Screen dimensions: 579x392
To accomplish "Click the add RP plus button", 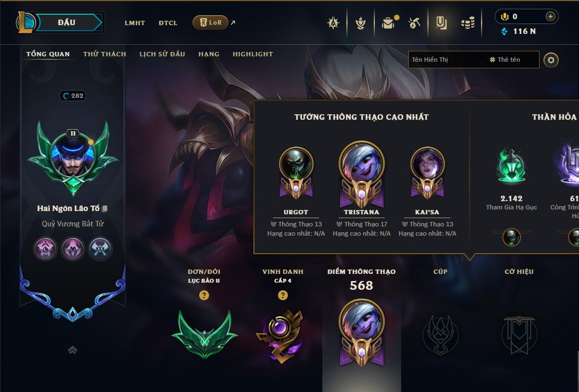I will [x=550, y=16].
